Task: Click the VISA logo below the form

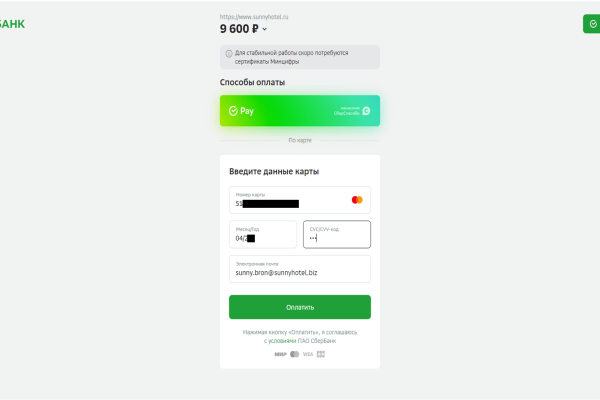Action: (308, 353)
